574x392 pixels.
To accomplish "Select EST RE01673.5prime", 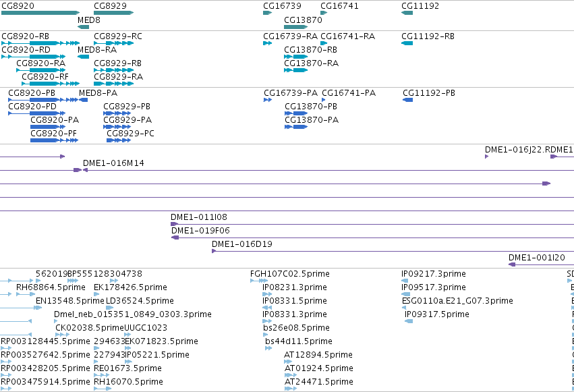I will [x=127, y=368].
